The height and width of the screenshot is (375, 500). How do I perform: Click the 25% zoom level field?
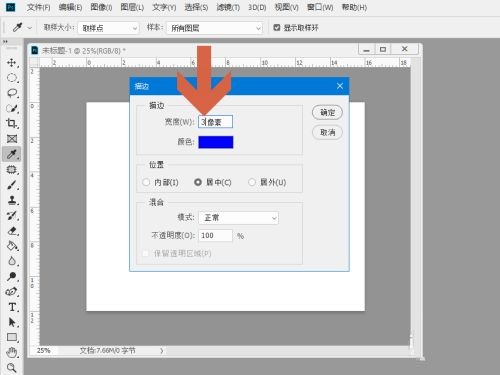(44, 351)
